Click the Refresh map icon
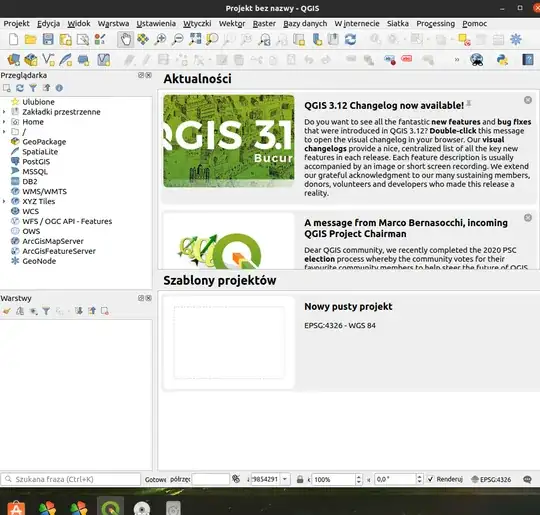Image resolution: width=540 pixels, height=515 pixels. tap(351, 39)
